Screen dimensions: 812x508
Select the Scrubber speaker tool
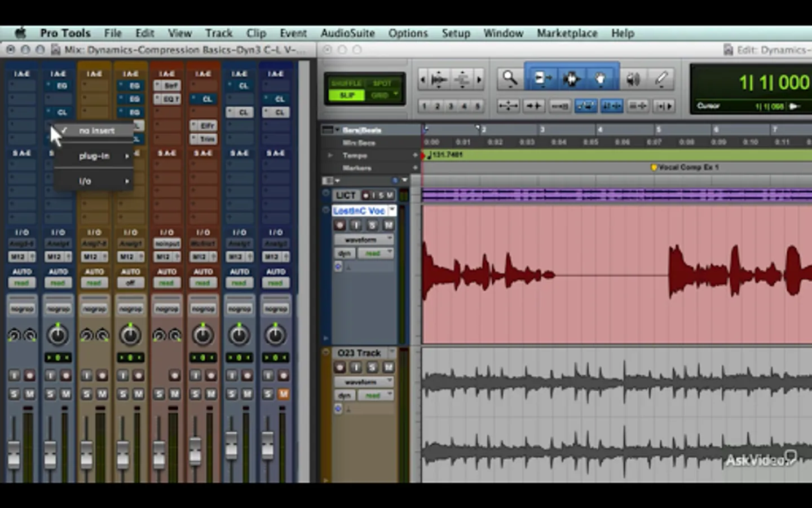click(x=633, y=79)
